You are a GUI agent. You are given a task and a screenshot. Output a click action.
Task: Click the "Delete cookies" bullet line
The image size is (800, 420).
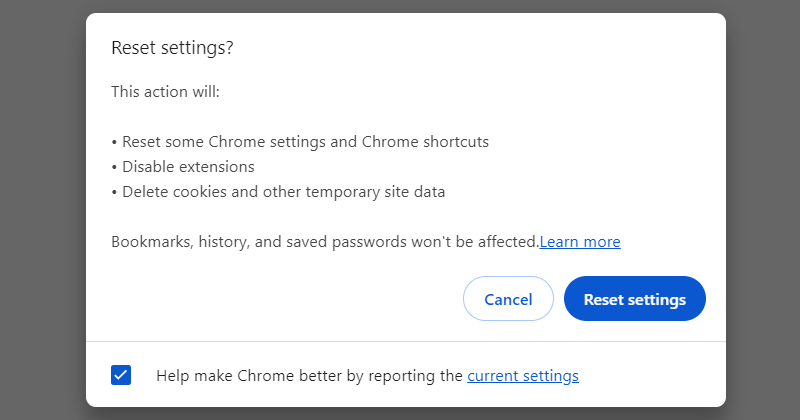pyautogui.click(x=280, y=192)
